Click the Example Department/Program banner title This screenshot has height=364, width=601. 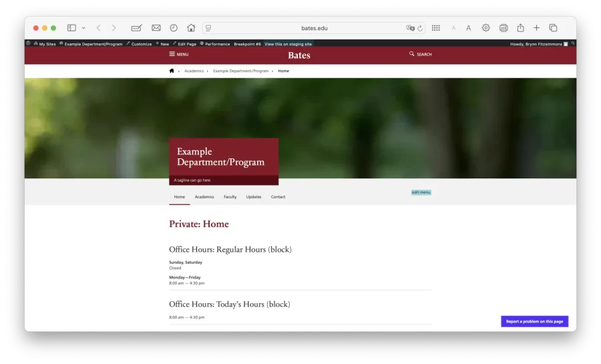click(x=221, y=157)
